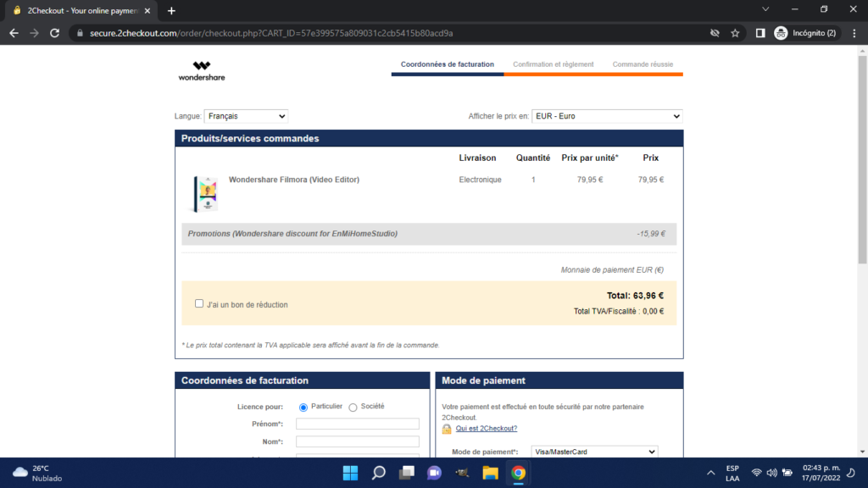The height and width of the screenshot is (488, 868).
Task: Click Filmora product box thumbnail
Action: tap(205, 194)
